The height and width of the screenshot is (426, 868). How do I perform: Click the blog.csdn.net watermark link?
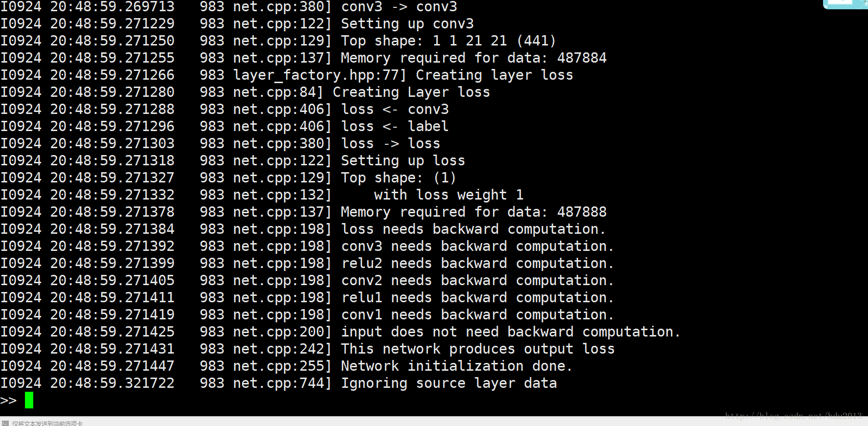(793, 416)
